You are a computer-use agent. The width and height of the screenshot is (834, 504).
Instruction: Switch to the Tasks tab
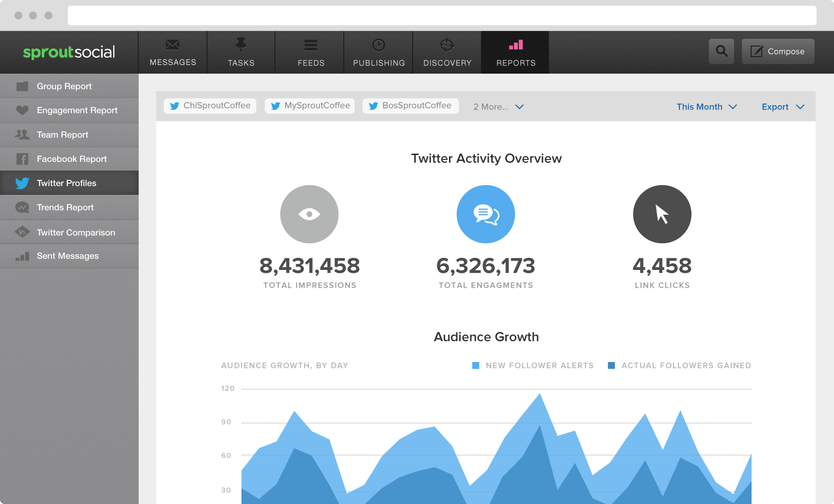click(241, 52)
